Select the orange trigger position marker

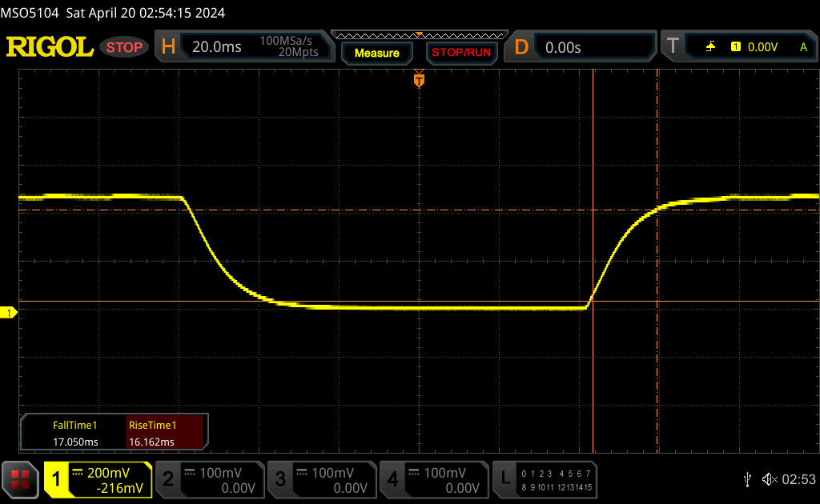tap(419, 80)
